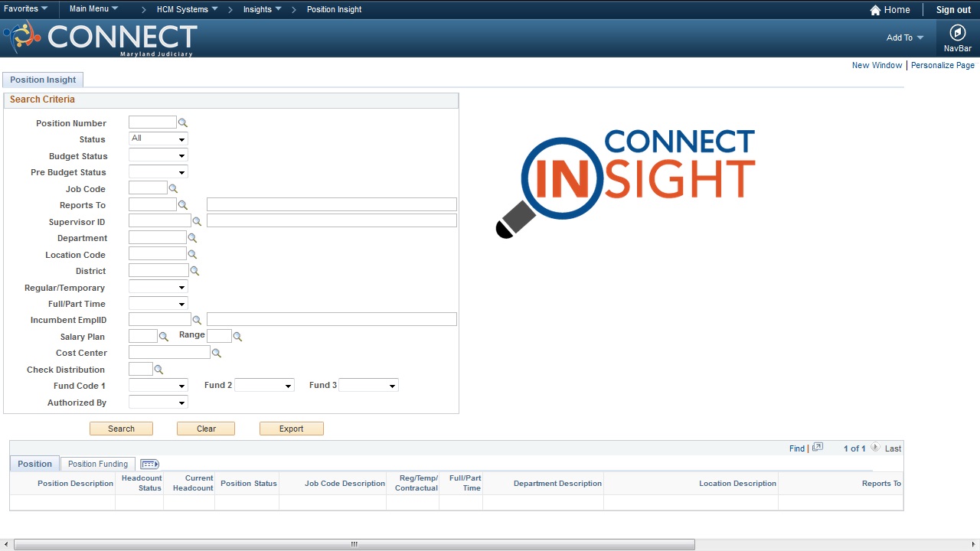Open Reports To lookup magnifier
Image resolution: width=980 pixels, height=551 pixels.
[183, 205]
